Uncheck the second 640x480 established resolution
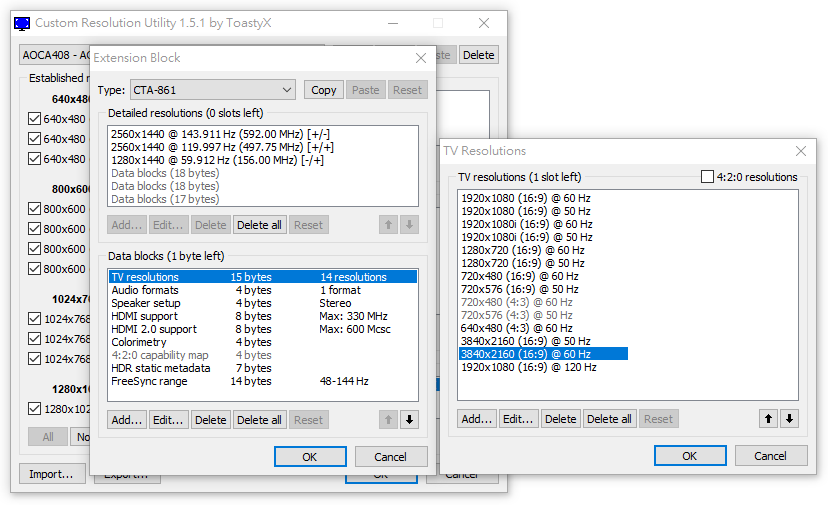Image resolution: width=828 pixels, height=505 pixels. 34,138
